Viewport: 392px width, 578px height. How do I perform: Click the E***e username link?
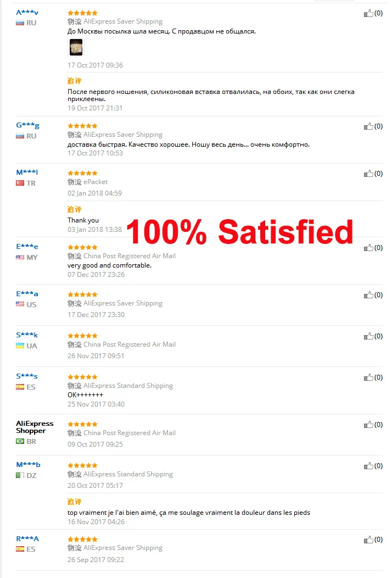pyautogui.click(x=27, y=247)
